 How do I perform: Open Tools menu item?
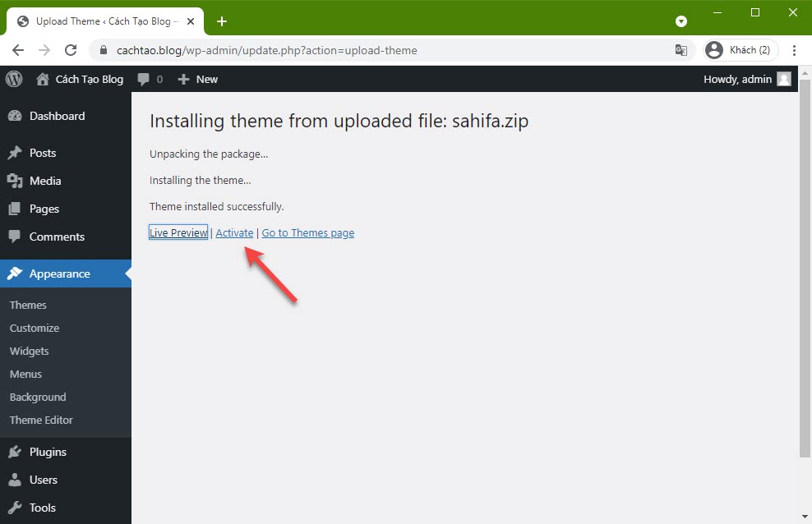pos(66,508)
